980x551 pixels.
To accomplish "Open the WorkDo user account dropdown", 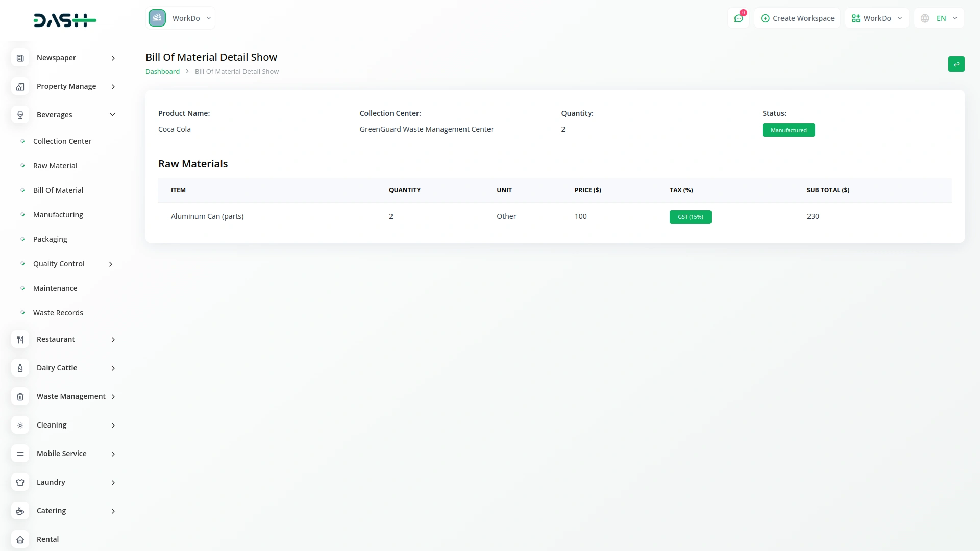I will point(877,18).
